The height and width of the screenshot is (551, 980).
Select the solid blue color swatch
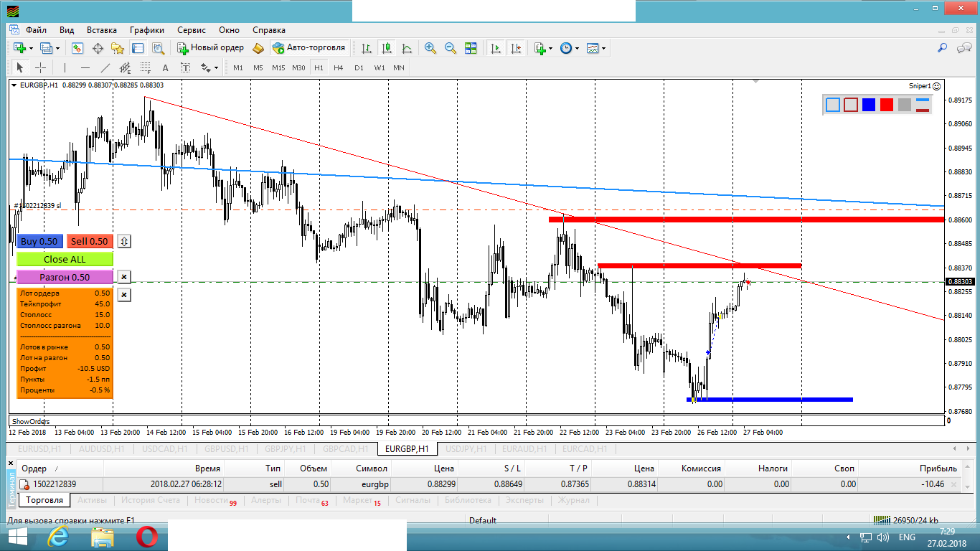(x=869, y=105)
